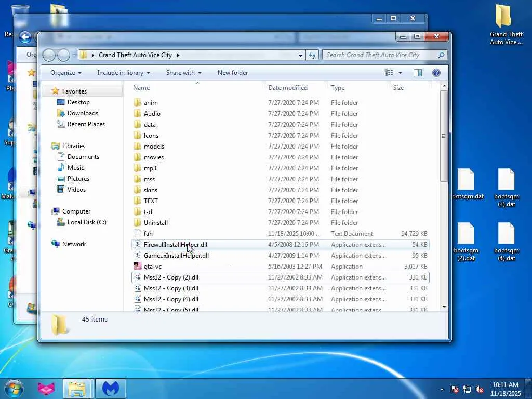Select Network in the navigation pane

[74, 244]
